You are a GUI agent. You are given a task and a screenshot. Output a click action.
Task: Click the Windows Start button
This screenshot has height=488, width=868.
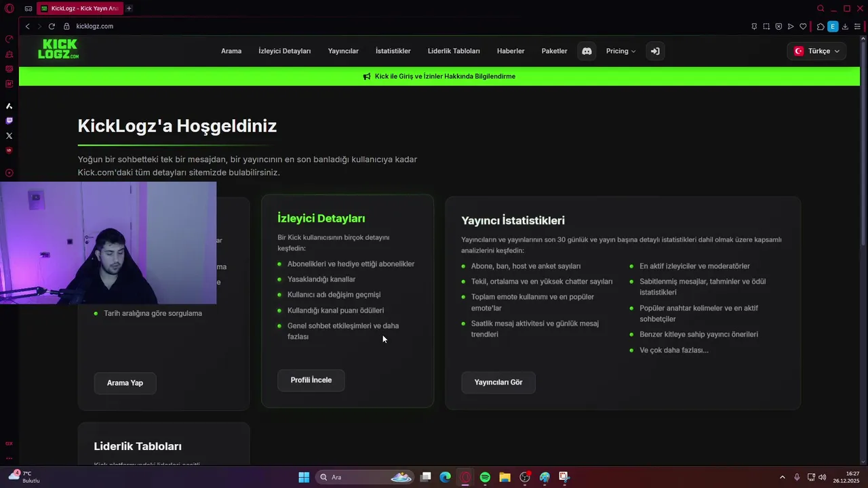304,477
